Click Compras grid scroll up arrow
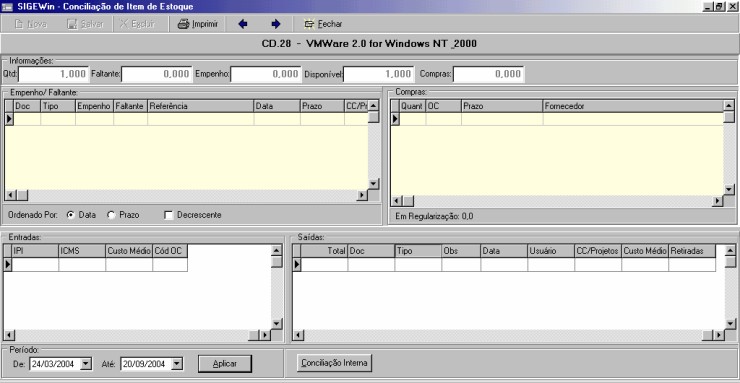Image resolution: width=740 pixels, height=383 pixels. point(729,106)
